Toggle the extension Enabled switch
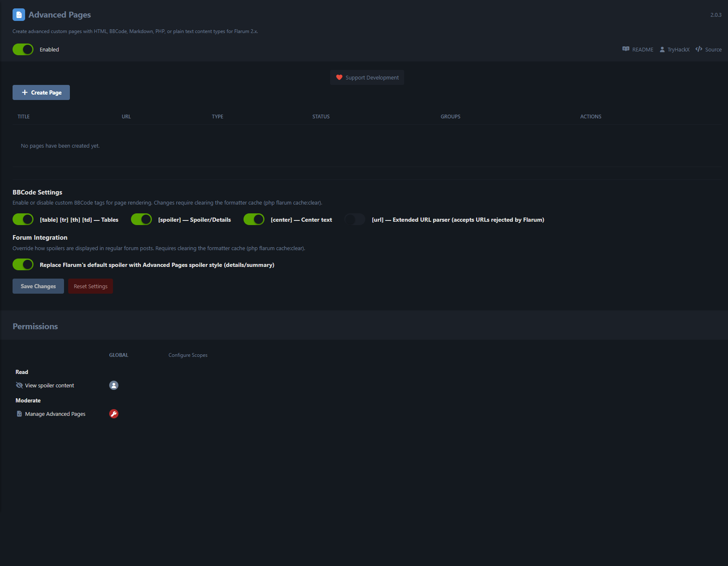Image resolution: width=728 pixels, height=566 pixels. pyautogui.click(x=23, y=49)
